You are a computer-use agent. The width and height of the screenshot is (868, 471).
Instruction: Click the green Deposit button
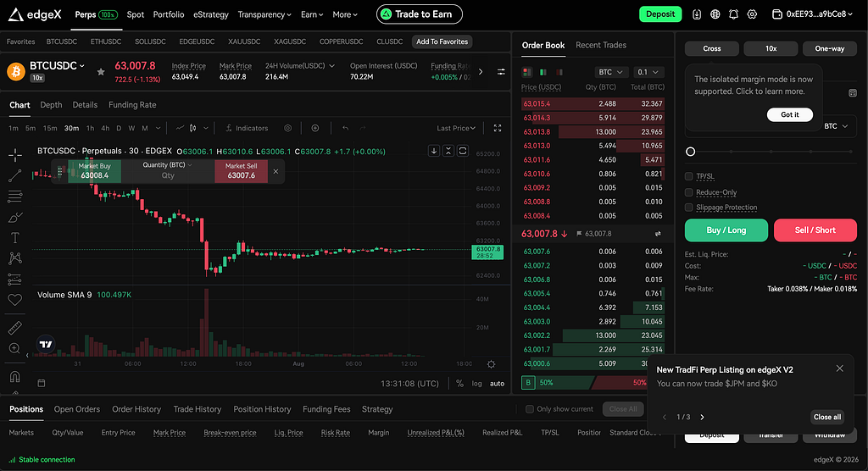point(660,14)
